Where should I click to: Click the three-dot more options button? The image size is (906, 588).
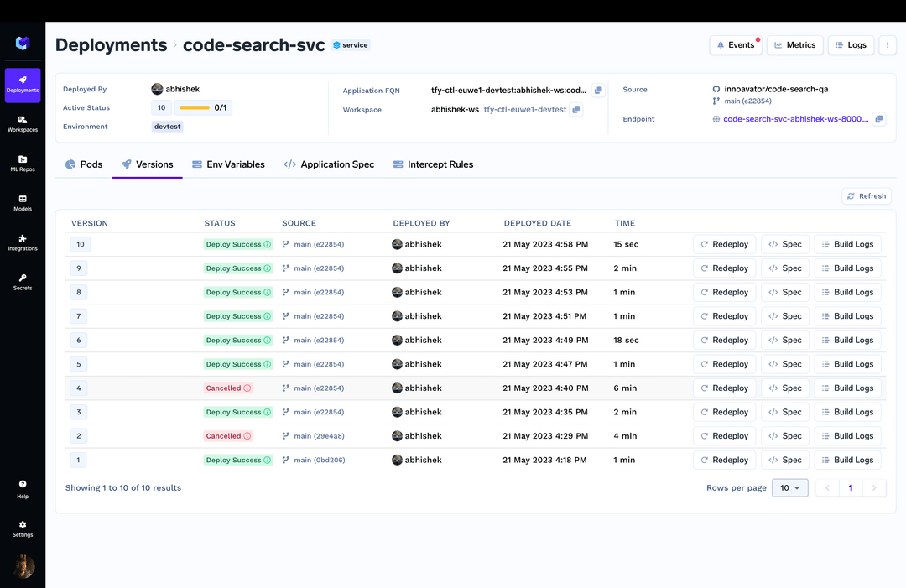pyautogui.click(x=888, y=45)
